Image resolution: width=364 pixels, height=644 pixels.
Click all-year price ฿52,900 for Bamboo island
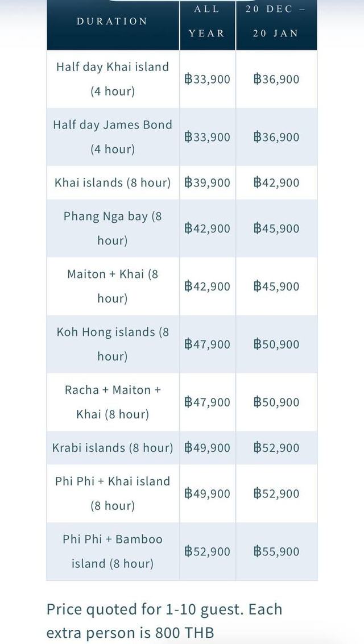207,551
